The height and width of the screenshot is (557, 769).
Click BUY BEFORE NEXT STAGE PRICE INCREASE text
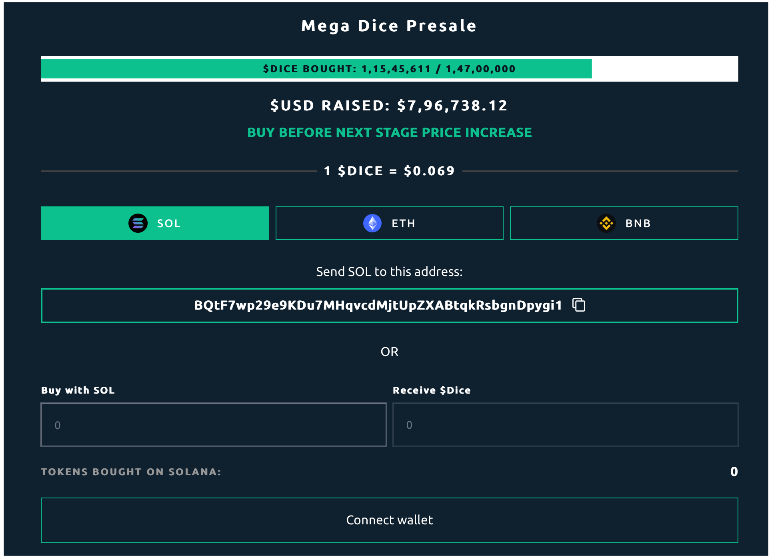pos(389,132)
